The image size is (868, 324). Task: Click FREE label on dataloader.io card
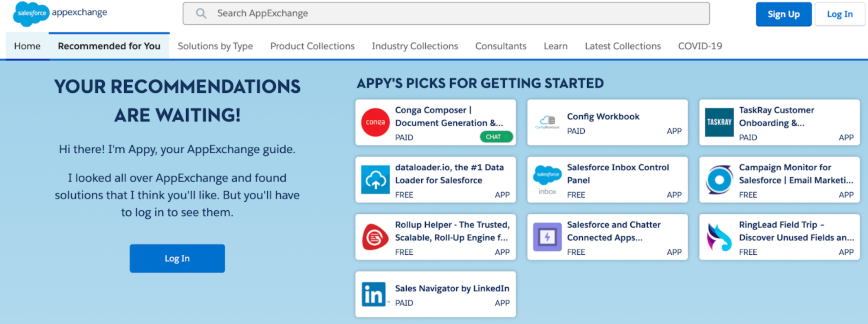[404, 195]
